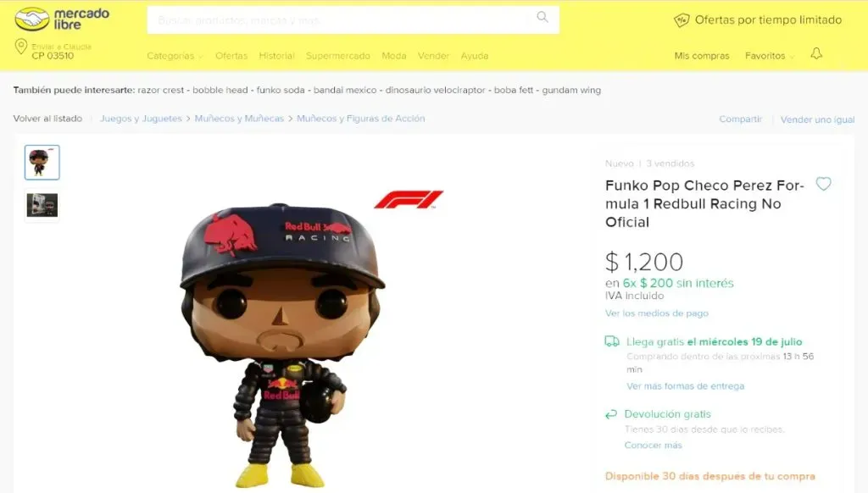Select the second boxed product thumbnail

coord(42,205)
